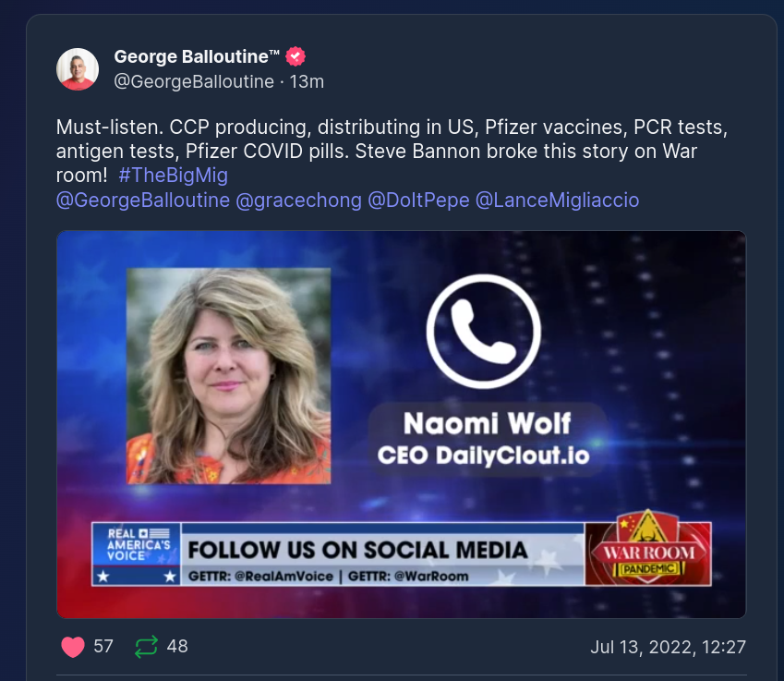Click the repost count 48
Screen dimensions: 784x681
(177, 646)
